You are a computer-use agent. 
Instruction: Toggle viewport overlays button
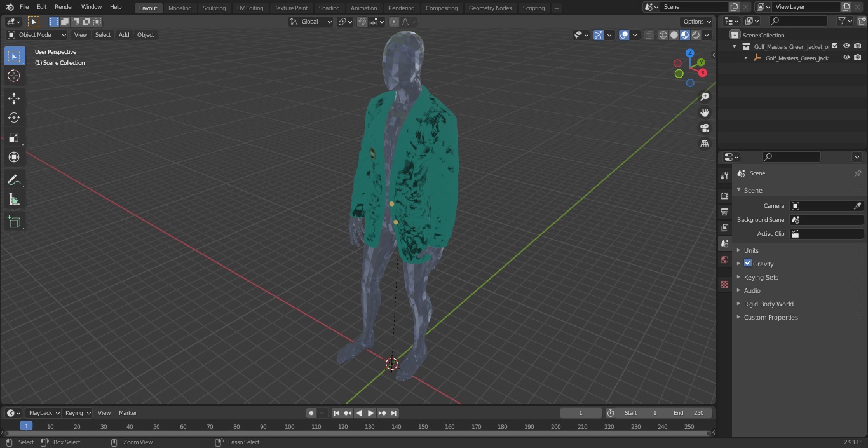(x=624, y=35)
